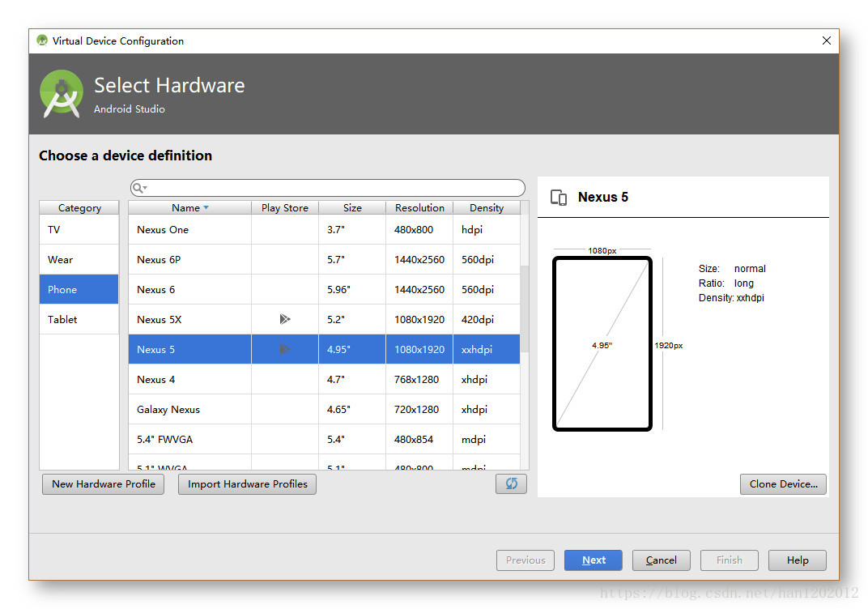Click Import Hardware Profiles button

[x=247, y=483]
